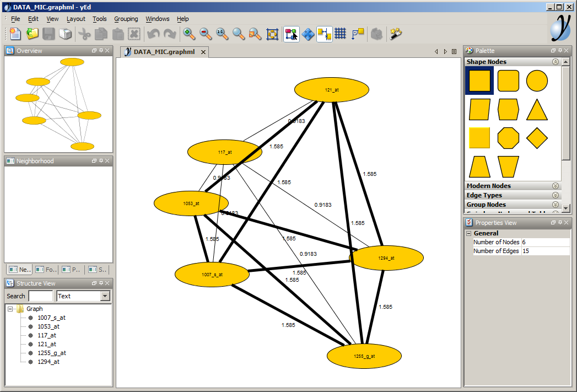Collapse the General properties section
This screenshot has height=392, width=577.
click(469, 233)
